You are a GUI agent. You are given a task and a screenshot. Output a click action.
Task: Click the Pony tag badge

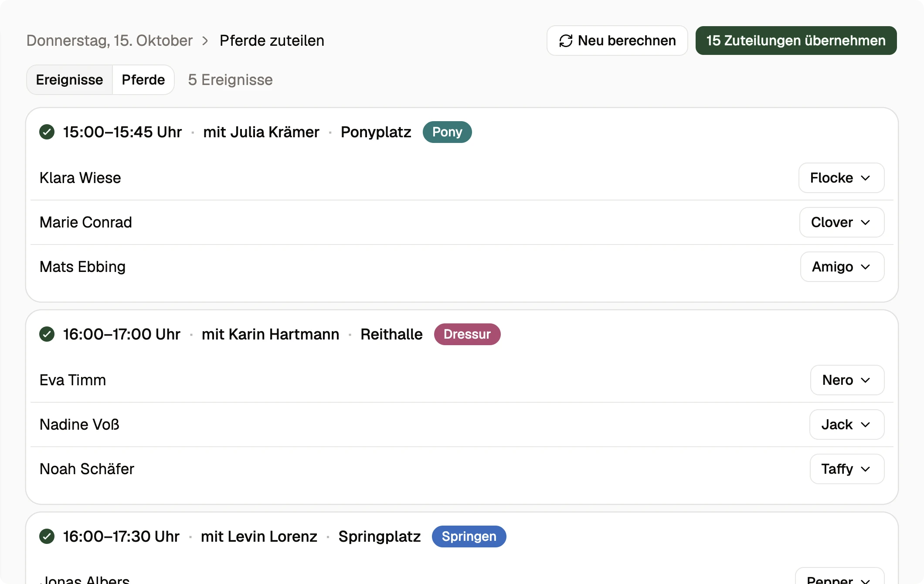447,132
